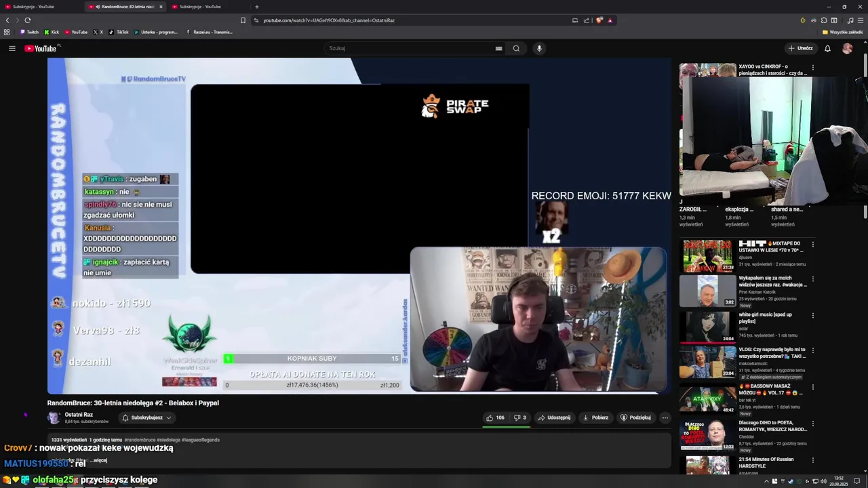Click the Utwórz create button

(800, 48)
